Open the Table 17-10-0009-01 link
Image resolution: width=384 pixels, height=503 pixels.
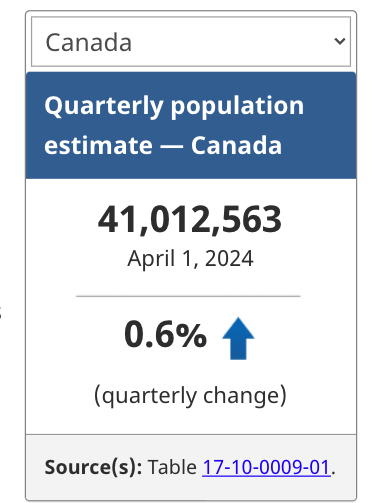266,467
